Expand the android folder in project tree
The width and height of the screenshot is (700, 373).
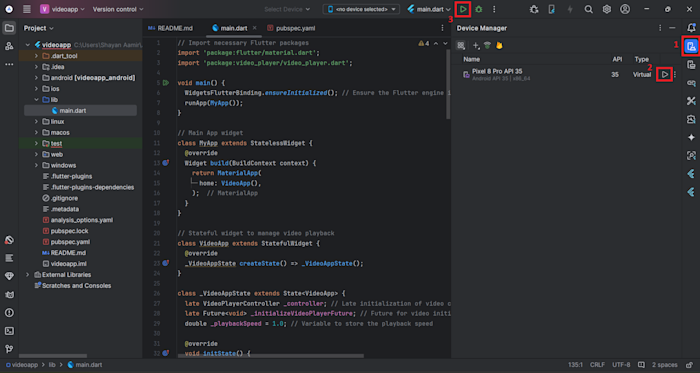coord(36,78)
